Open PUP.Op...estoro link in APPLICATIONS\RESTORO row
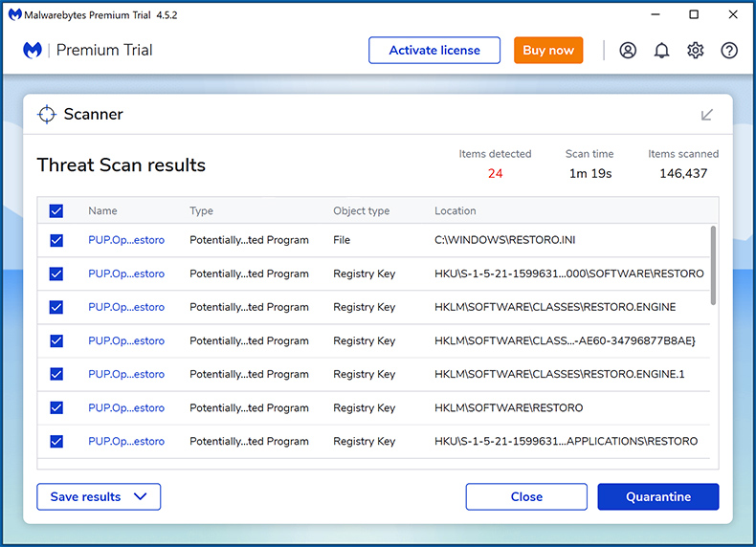 point(126,441)
